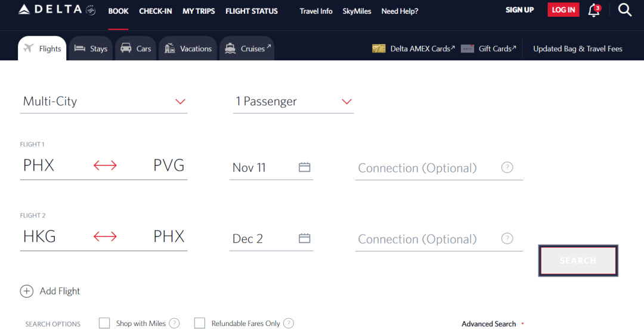Enable Shop with Miles checkbox
The image size is (644, 329).
click(104, 323)
